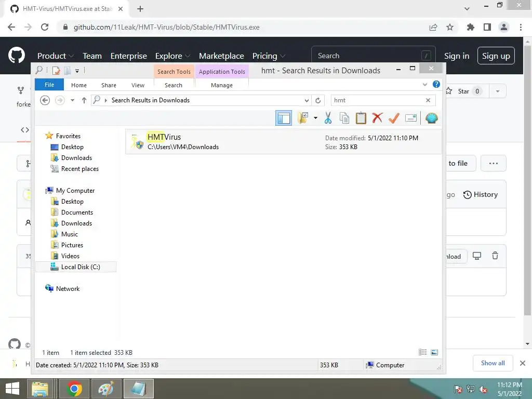Switch to the Share ribbon tab
The height and width of the screenshot is (399, 532).
109,85
